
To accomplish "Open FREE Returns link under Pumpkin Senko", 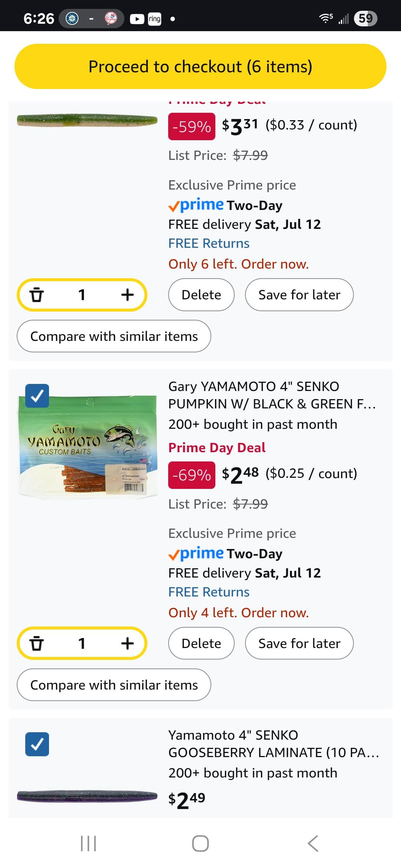I will click(x=209, y=592).
